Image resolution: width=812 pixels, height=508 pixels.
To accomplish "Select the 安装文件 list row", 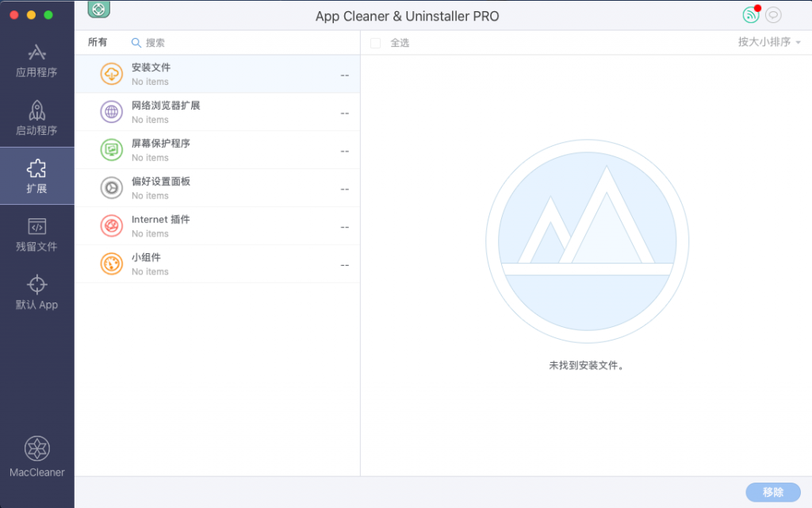I will (217, 74).
